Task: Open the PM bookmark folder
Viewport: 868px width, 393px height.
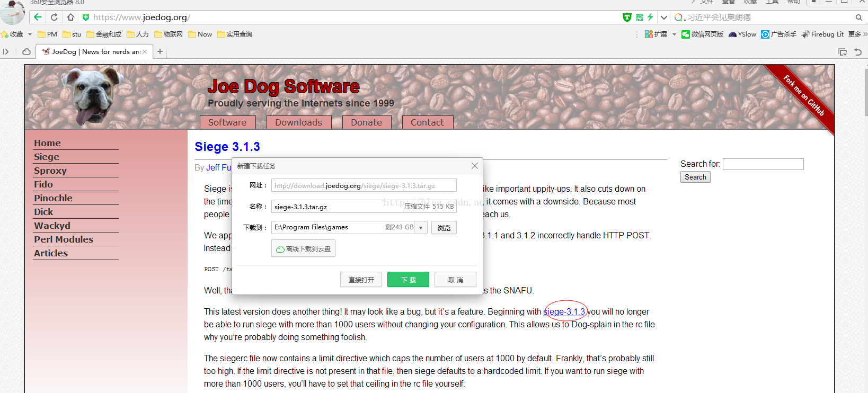Action: (47, 34)
